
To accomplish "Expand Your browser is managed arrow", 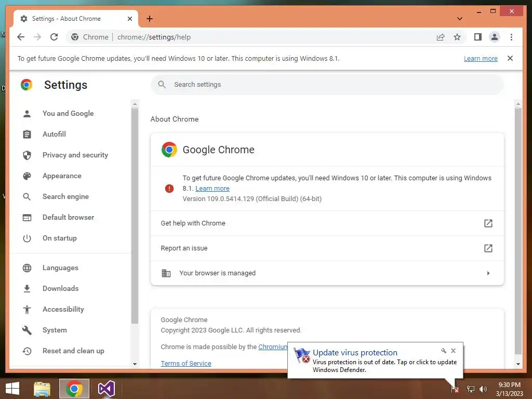I will (488, 273).
